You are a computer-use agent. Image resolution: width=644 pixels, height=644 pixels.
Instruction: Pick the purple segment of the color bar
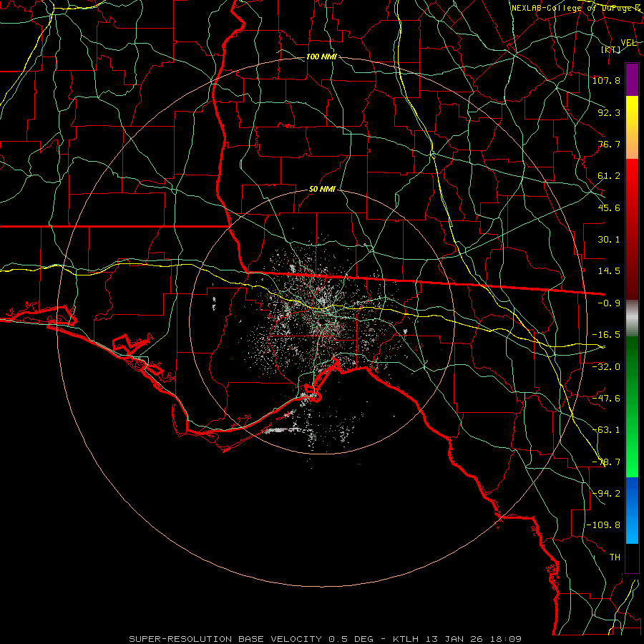point(632,79)
